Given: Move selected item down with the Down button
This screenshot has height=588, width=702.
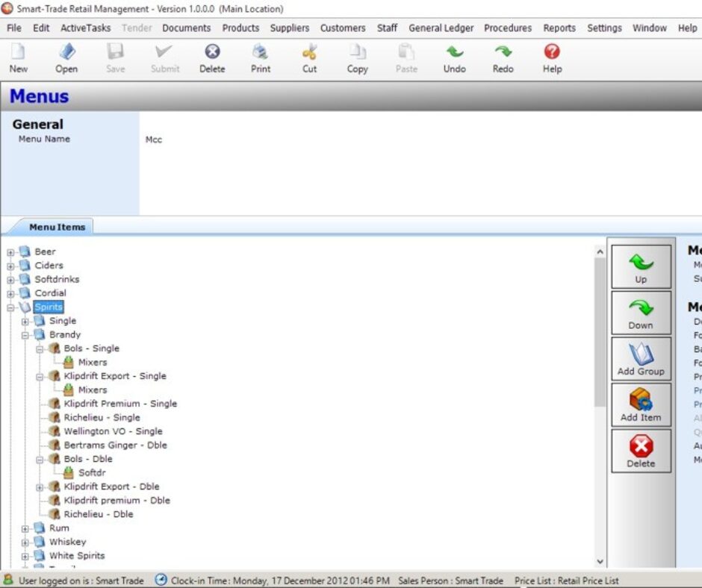Looking at the screenshot, I should [x=641, y=312].
